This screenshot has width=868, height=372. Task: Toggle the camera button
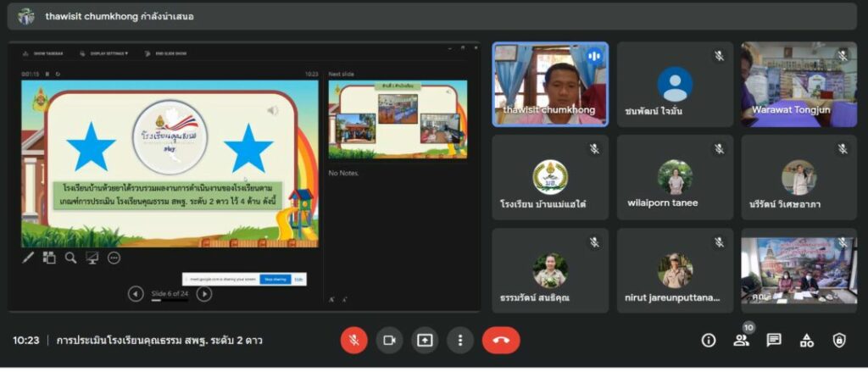[389, 340]
